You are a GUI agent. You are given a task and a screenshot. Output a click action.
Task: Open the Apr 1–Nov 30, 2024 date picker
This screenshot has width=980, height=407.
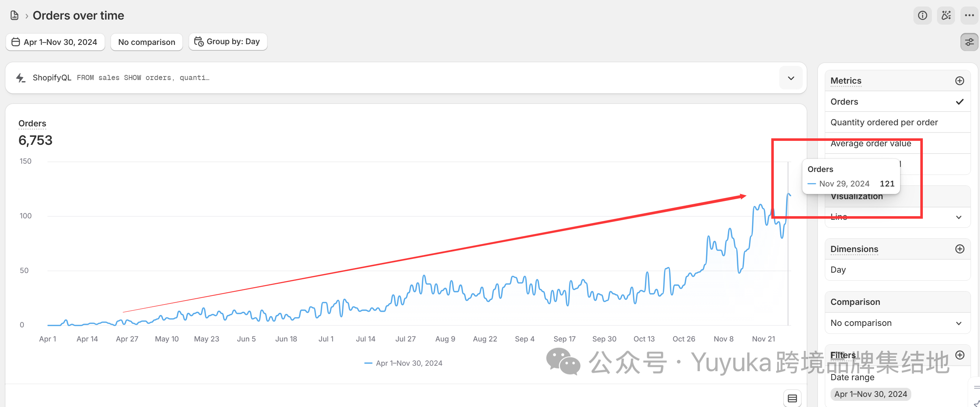(x=55, y=42)
